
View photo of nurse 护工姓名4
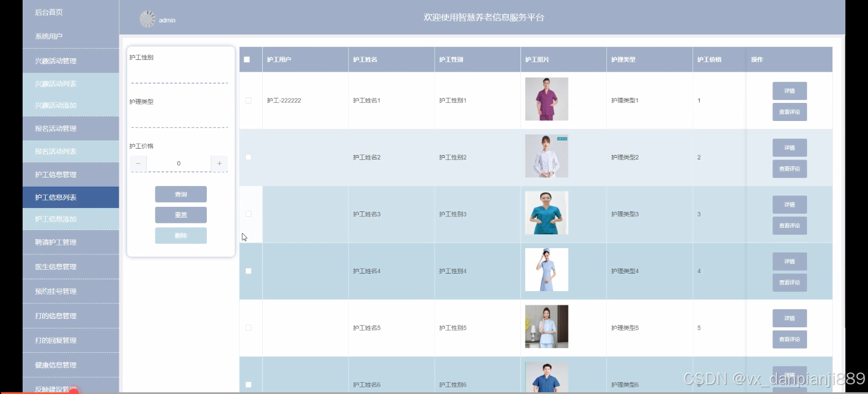coord(546,270)
